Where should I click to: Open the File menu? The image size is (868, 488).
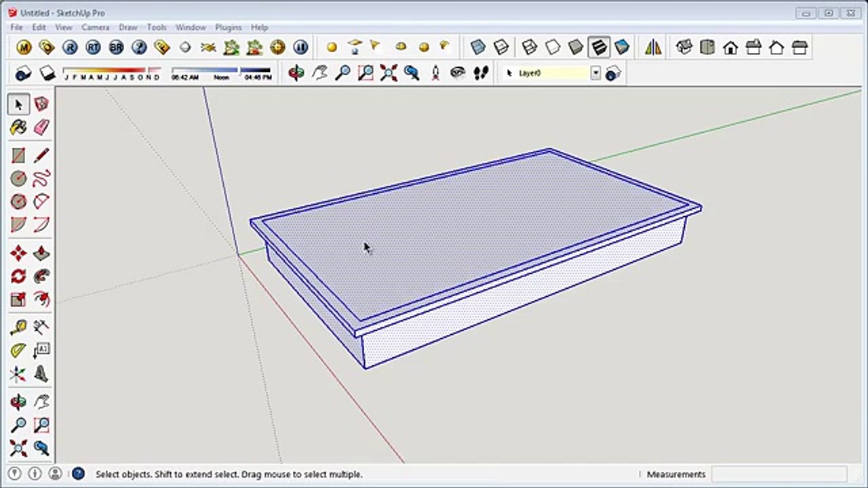(16, 27)
